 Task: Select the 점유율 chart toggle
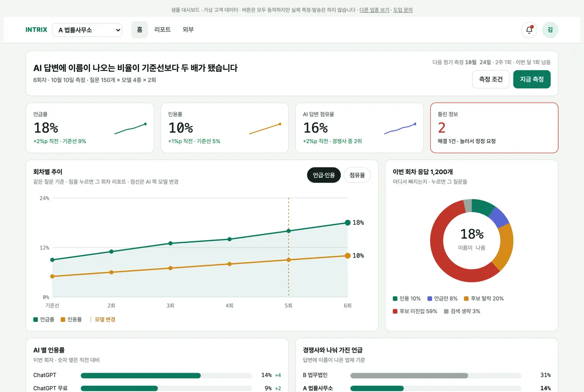(x=357, y=175)
